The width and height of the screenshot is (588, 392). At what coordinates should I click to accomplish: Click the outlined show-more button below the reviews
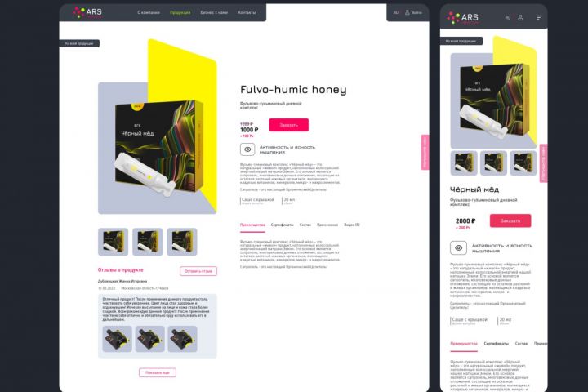pos(158,372)
